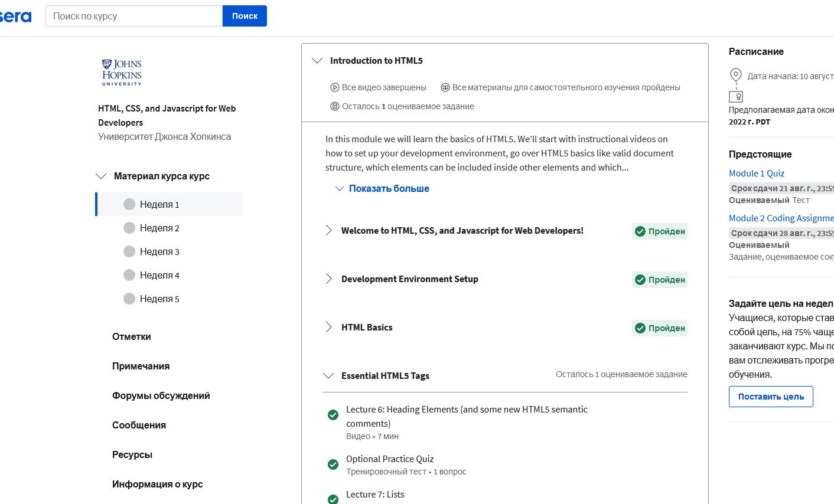Select Неделя 2 in course navigation
Viewport: 834px width, 504px height.
coord(169,228)
